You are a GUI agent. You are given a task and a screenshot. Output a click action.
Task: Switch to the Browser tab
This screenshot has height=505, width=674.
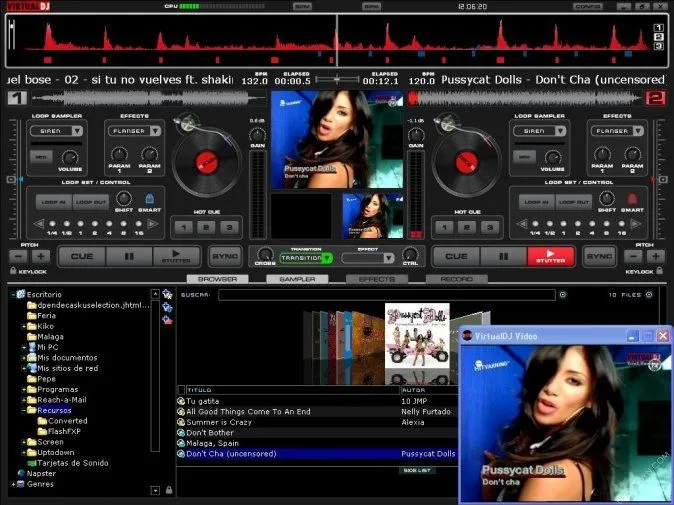218,279
